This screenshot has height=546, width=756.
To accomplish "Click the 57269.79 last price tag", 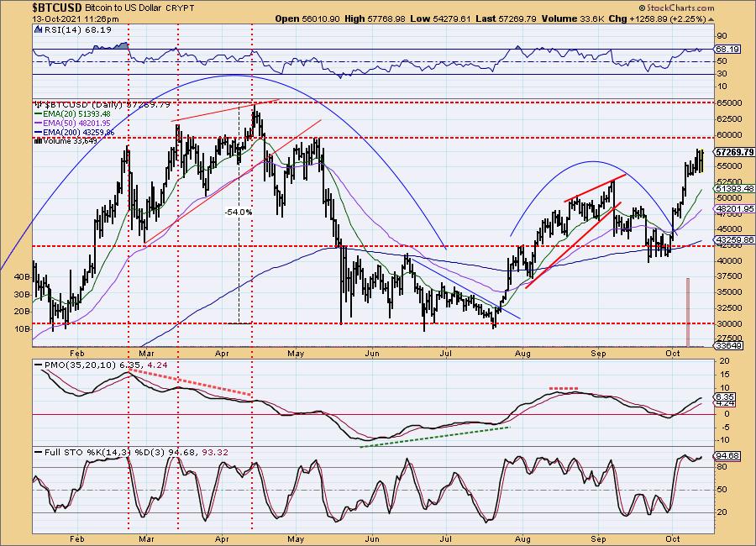I will [734, 152].
